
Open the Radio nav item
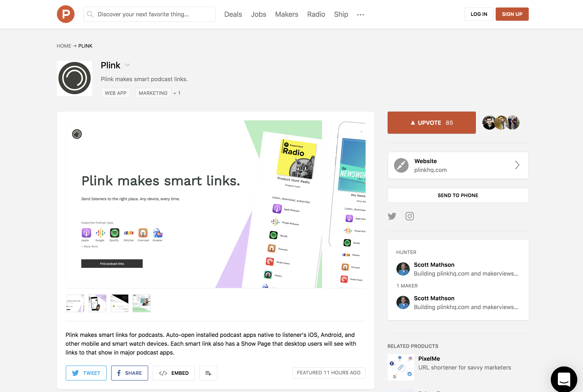coord(316,14)
